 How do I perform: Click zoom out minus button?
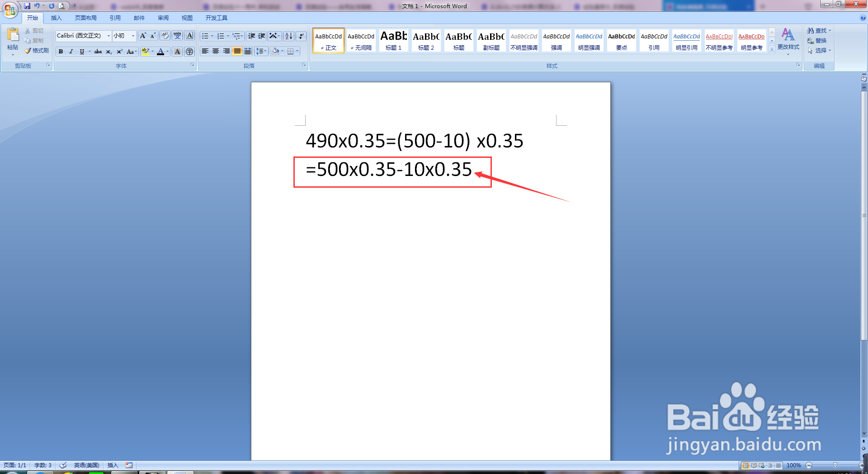(809, 465)
